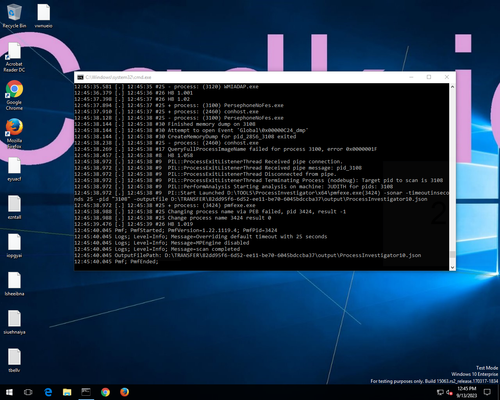
Task: Click the 'Change process name 3424 result 0' line
Action: pos(173,218)
